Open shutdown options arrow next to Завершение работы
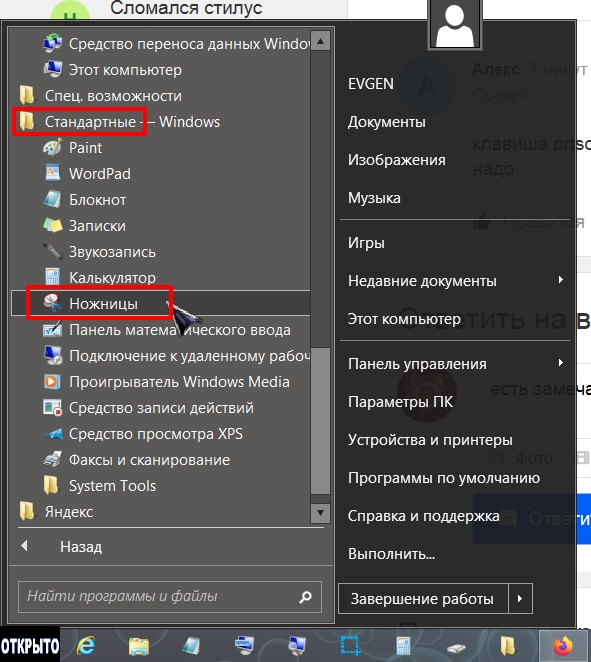 coord(520,599)
